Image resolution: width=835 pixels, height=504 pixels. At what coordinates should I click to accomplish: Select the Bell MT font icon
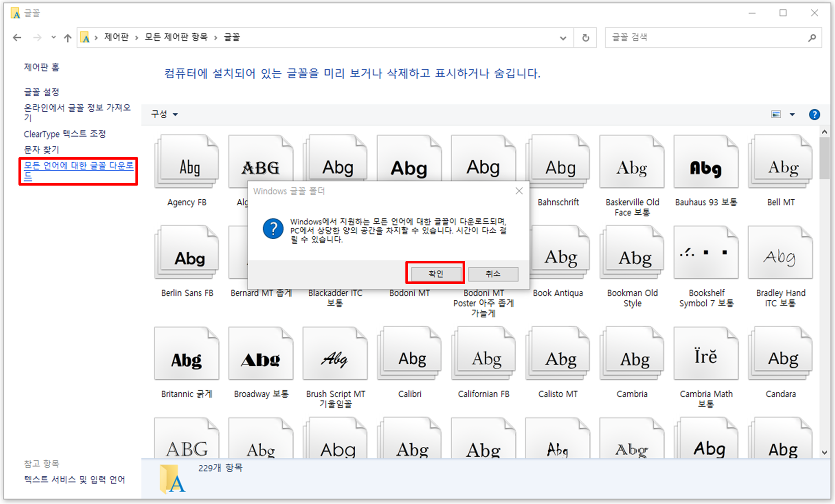point(780,162)
